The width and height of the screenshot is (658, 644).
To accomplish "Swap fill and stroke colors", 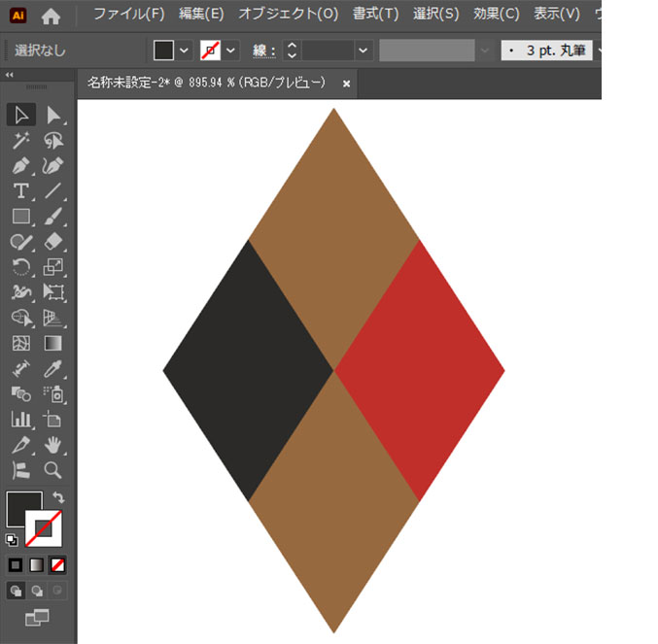I will pyautogui.click(x=57, y=497).
